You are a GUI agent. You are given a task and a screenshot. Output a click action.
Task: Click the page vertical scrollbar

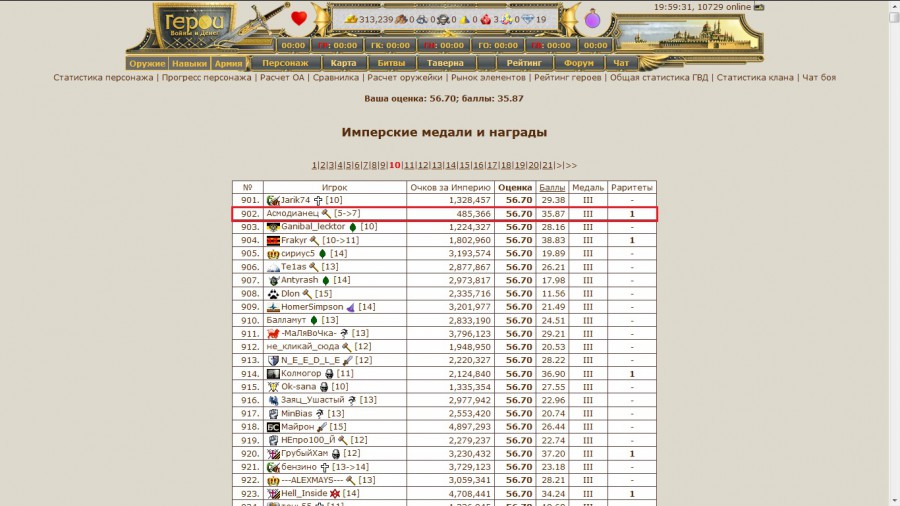tap(894, 253)
